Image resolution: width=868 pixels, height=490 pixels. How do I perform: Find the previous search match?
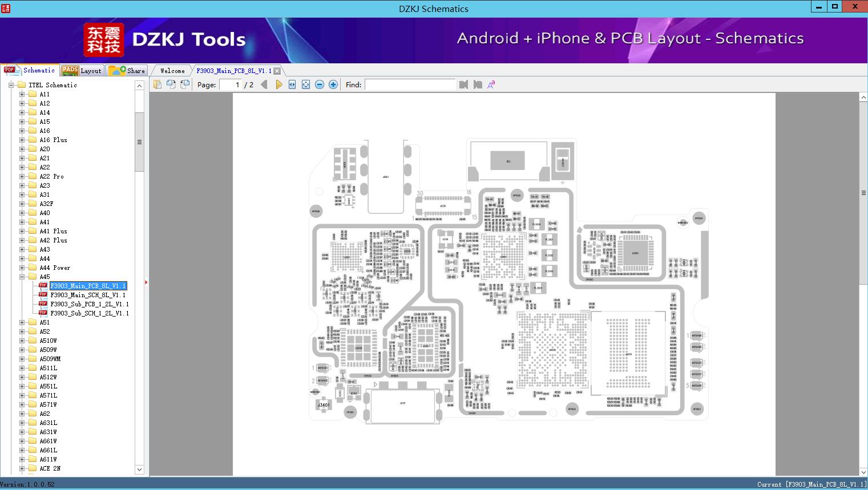(463, 84)
